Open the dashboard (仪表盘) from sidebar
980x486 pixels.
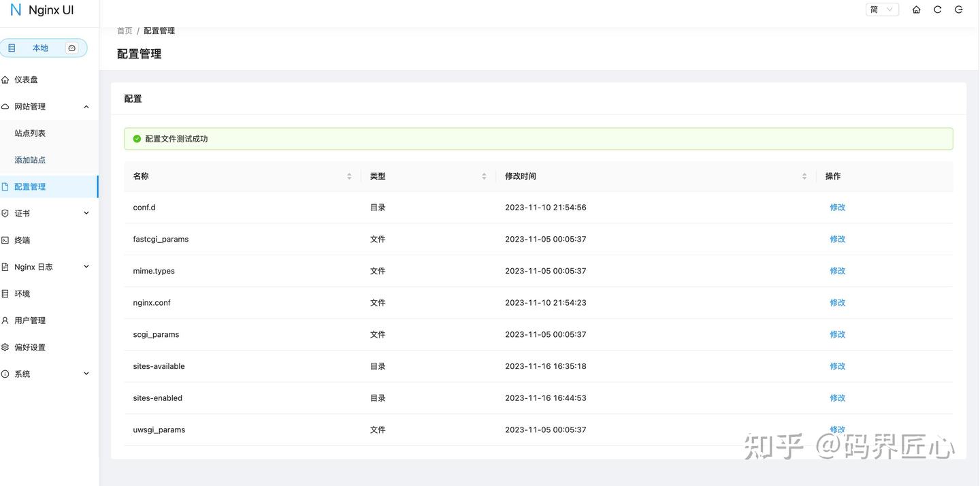coord(24,79)
